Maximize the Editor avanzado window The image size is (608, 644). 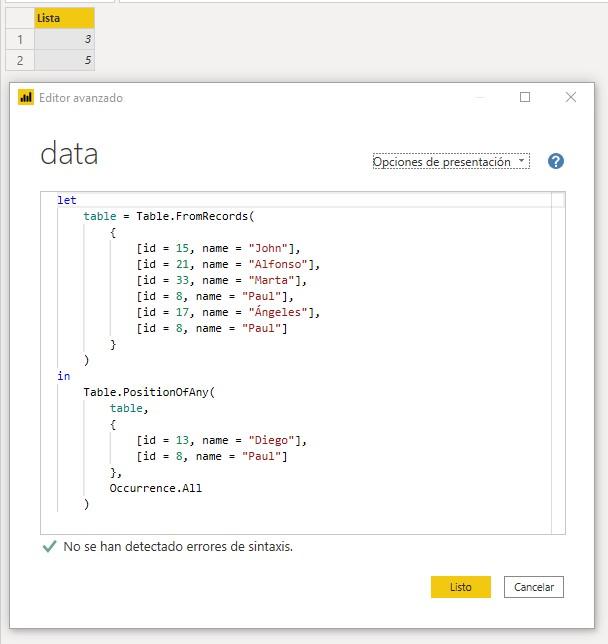[525, 98]
